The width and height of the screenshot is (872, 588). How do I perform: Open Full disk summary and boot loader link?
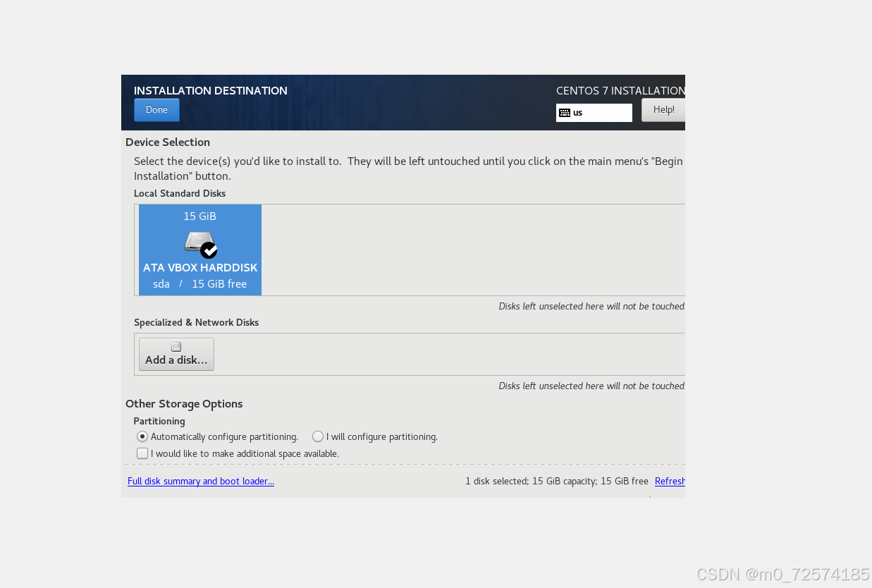(201, 481)
